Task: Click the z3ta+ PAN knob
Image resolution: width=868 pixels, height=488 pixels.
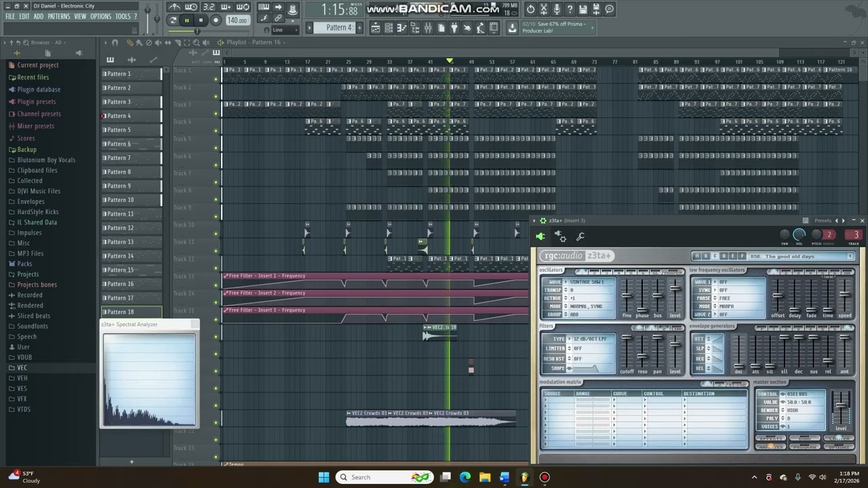Action: click(785, 235)
